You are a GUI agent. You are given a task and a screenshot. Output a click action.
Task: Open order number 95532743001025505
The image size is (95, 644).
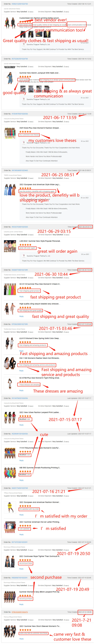(x=20, y=227)
